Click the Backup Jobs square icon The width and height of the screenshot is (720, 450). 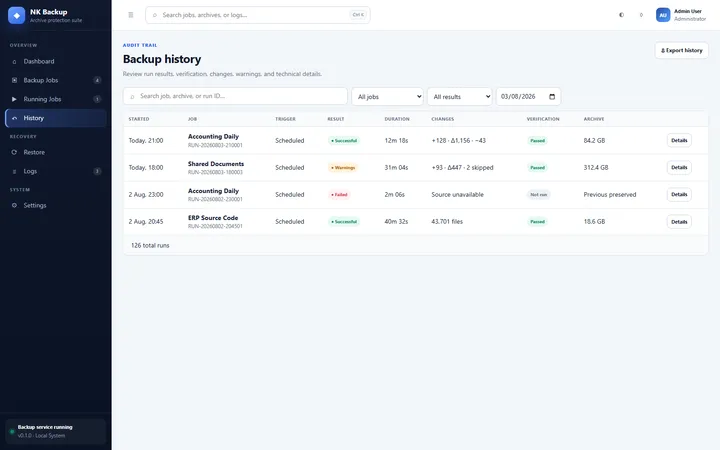[14, 80]
